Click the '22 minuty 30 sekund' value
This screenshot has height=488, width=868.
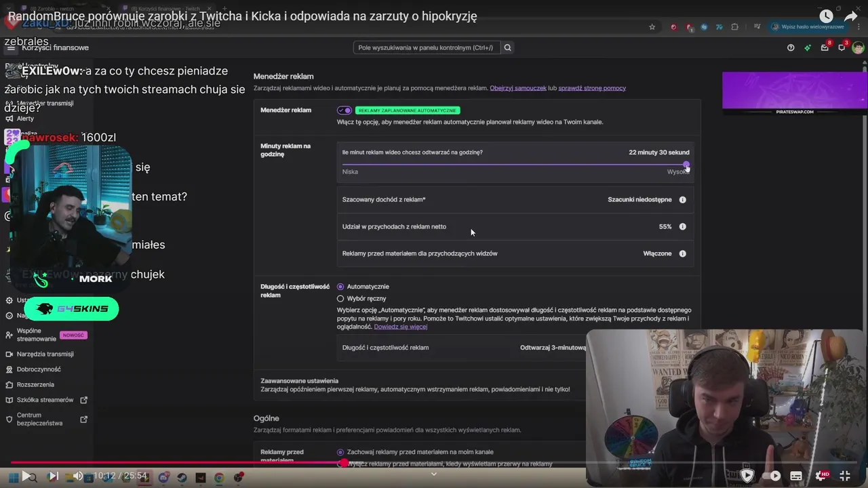[x=658, y=152]
